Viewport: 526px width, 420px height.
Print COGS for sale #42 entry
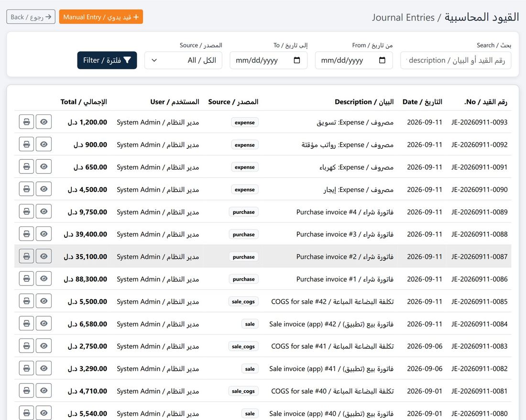click(26, 301)
